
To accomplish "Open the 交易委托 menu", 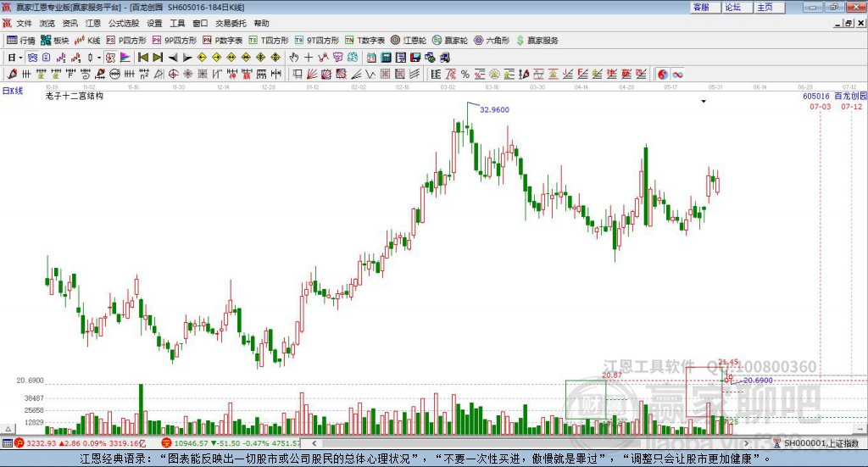I will pyautogui.click(x=231, y=23).
